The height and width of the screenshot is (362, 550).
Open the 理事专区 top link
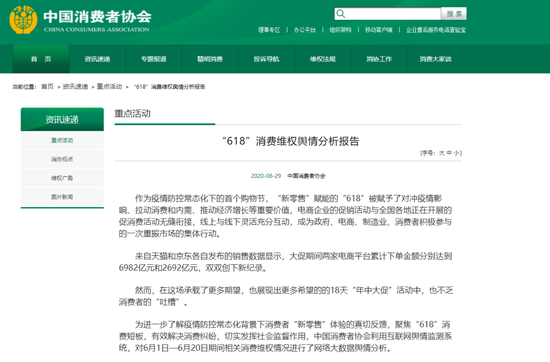pyautogui.click(x=269, y=30)
